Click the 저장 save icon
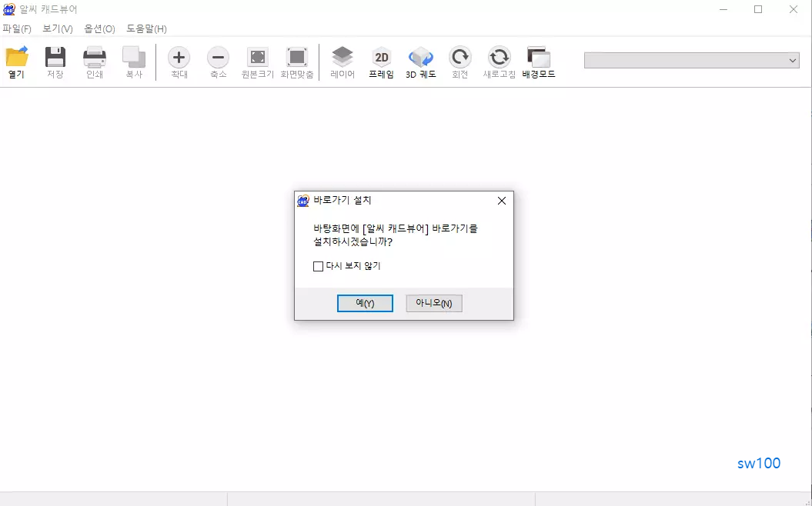This screenshot has width=812, height=506. coord(55,60)
